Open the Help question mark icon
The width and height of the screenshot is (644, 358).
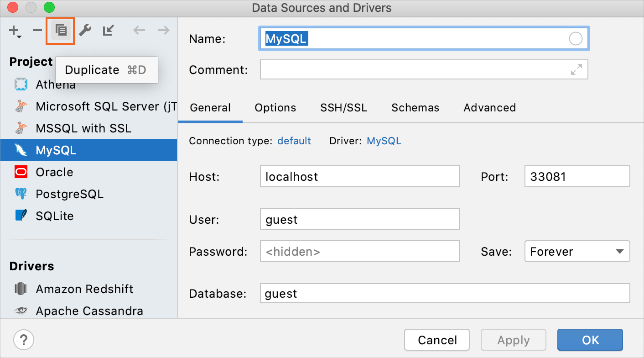point(24,340)
